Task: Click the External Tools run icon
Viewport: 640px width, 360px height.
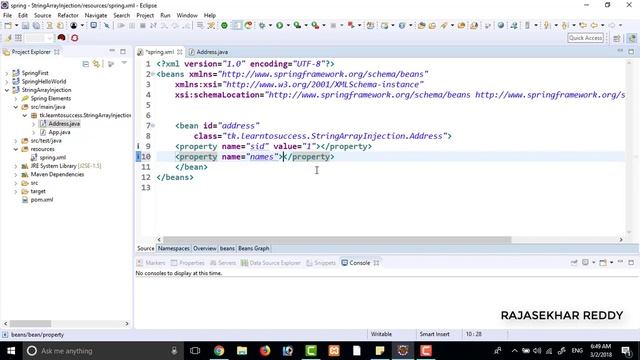Action: click(315, 26)
